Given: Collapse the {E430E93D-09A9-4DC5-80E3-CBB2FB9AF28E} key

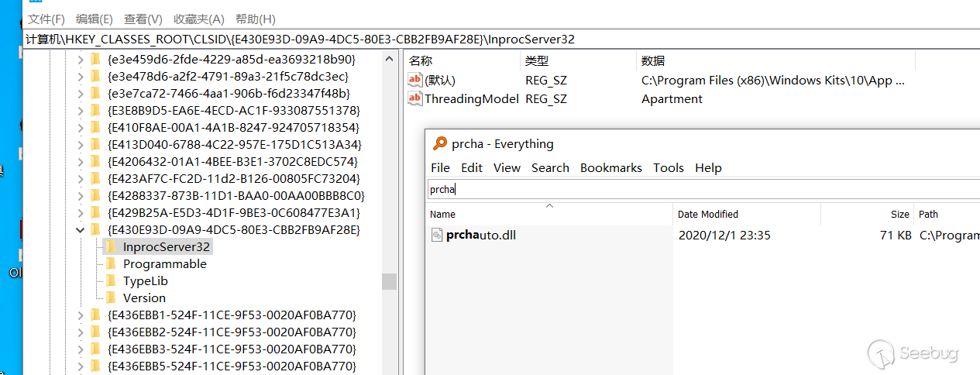Looking at the screenshot, I should (x=81, y=229).
